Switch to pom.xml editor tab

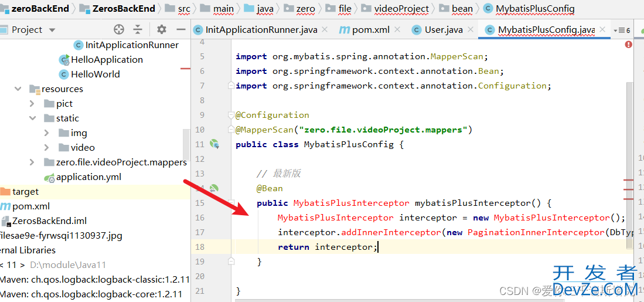372,29
